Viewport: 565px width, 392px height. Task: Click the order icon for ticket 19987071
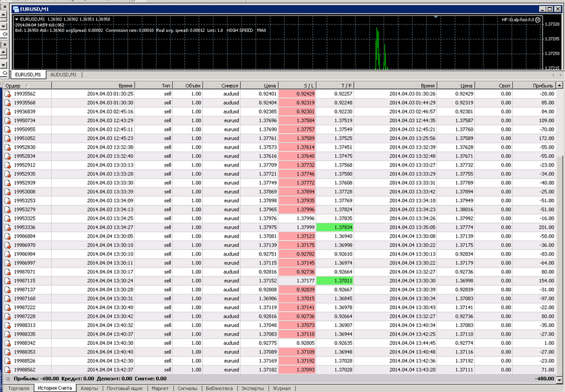point(7,272)
